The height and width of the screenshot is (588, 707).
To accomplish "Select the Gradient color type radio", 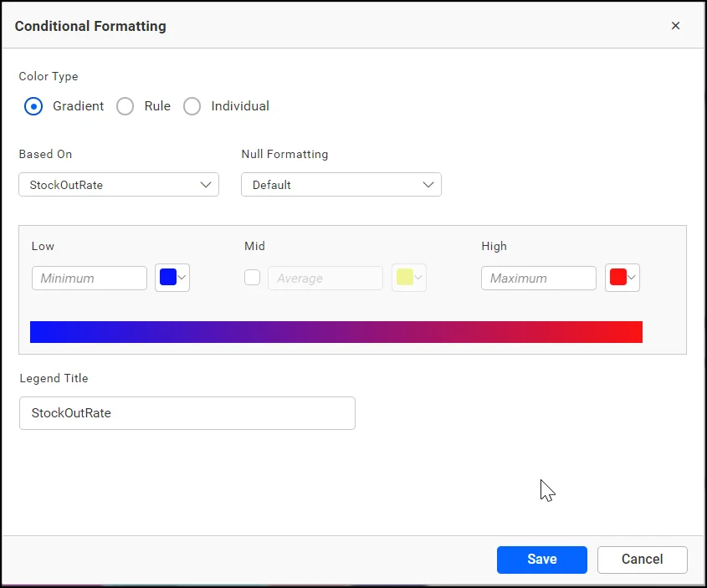I will (x=33, y=106).
